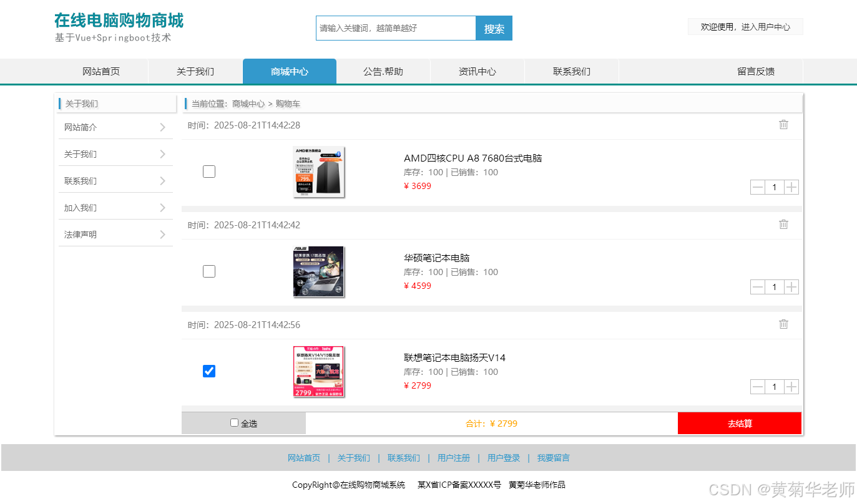Check the 华硕笔记本电脑 item checkbox

click(x=209, y=271)
